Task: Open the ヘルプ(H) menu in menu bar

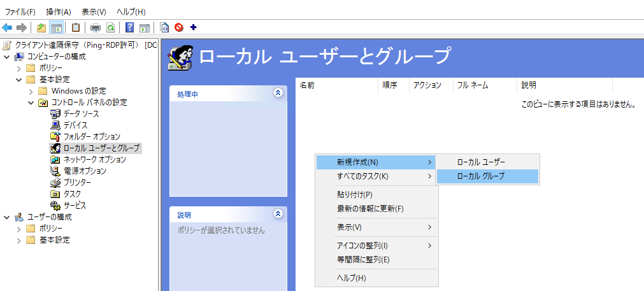Action: click(x=131, y=12)
